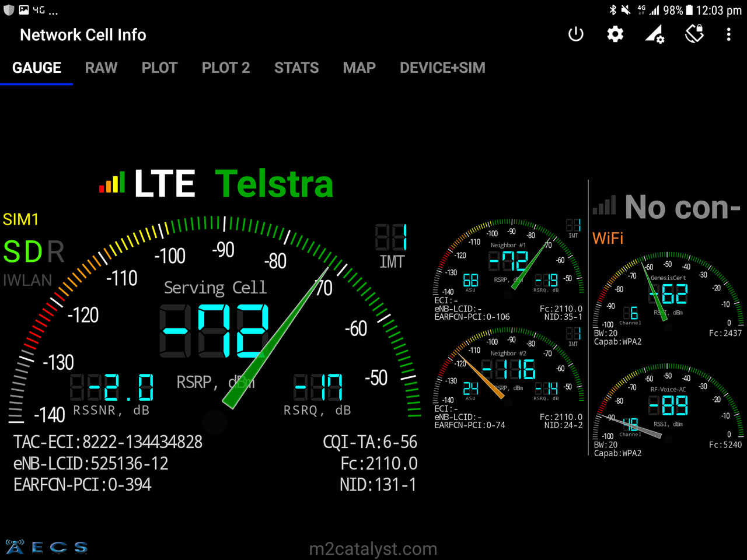Tap the image notification icon

point(24,10)
